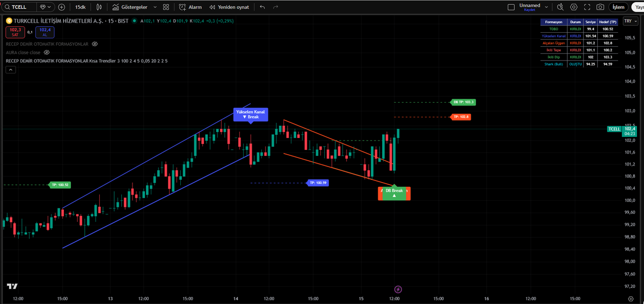Add a symbol to compare with plus icon
Image resolution: width=644 pixels, height=304 pixels.
(x=62, y=7)
